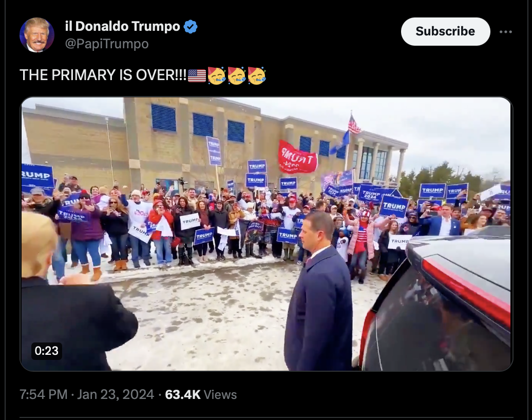Image resolution: width=532 pixels, height=420 pixels.
Task: Click the blue verified badge
Action: point(191,27)
